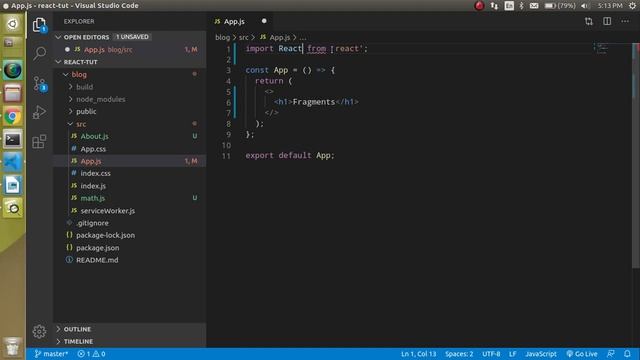Open index.css in the file tree
640x360 pixels.
tap(130, 173)
